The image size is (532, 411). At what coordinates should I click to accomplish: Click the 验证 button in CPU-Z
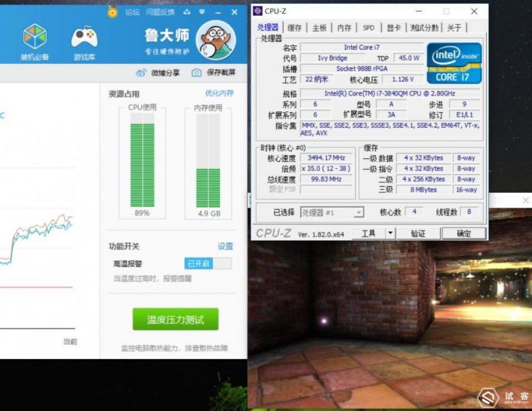click(418, 233)
